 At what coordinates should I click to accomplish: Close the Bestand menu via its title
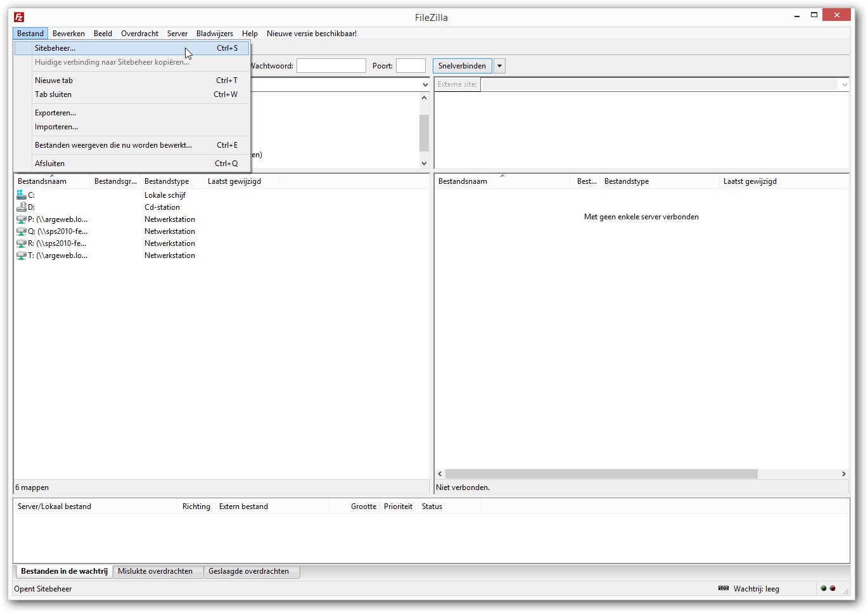click(x=30, y=34)
